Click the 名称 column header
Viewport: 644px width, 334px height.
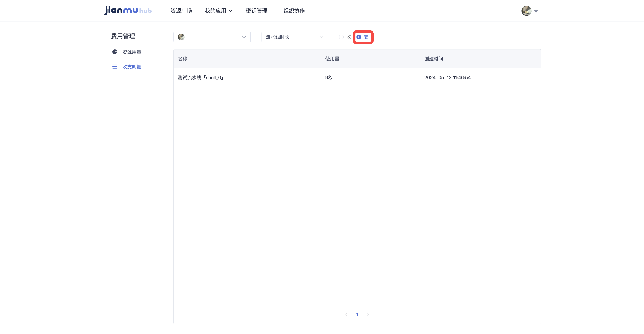183,59
